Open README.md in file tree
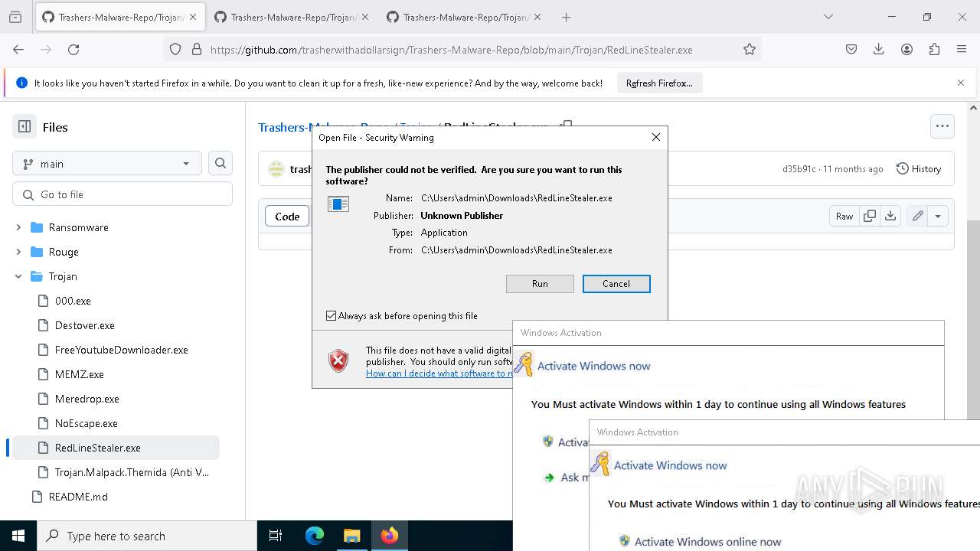The width and height of the screenshot is (980, 551). [78, 497]
